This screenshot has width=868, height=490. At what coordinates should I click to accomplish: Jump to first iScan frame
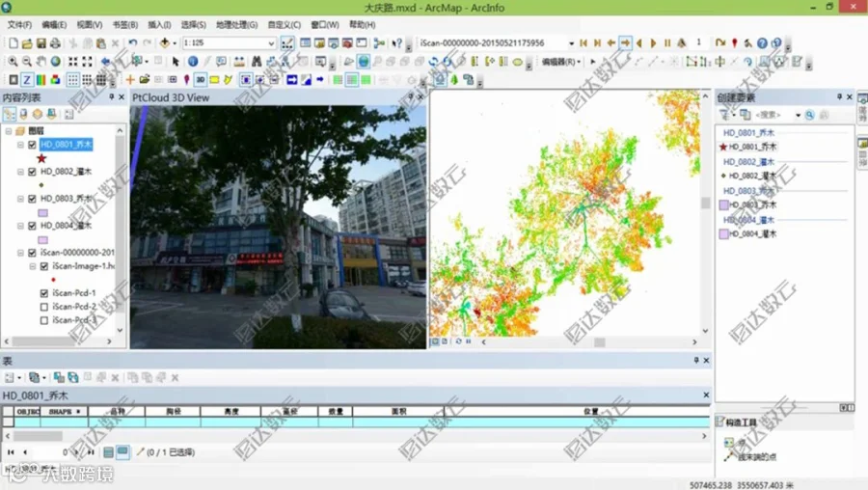pos(583,43)
